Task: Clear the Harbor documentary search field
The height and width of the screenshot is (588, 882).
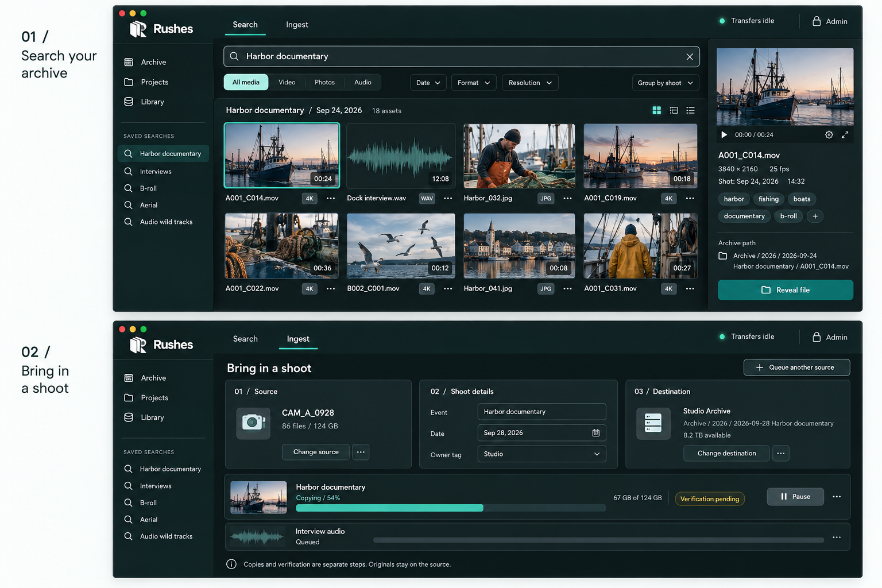Action: 690,56
